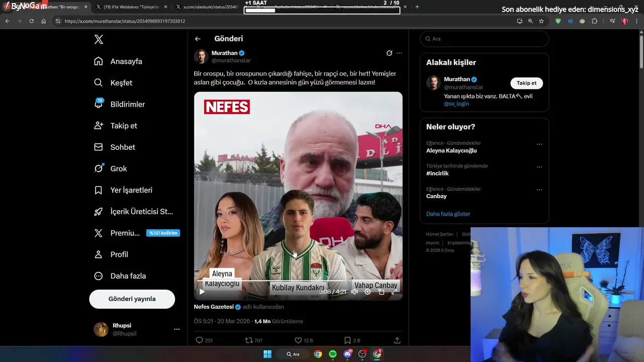Open Canbay trend

coord(436,196)
